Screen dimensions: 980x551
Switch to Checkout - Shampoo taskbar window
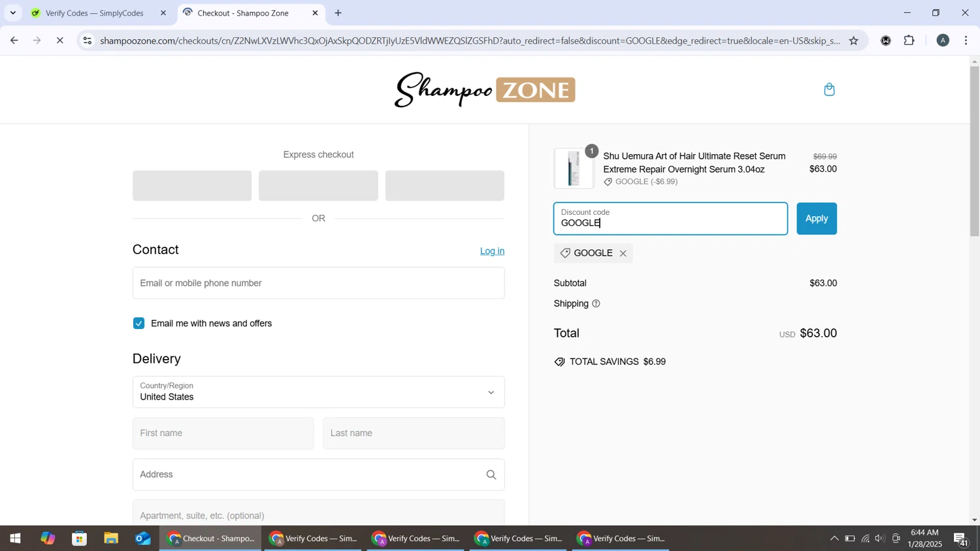click(x=210, y=539)
